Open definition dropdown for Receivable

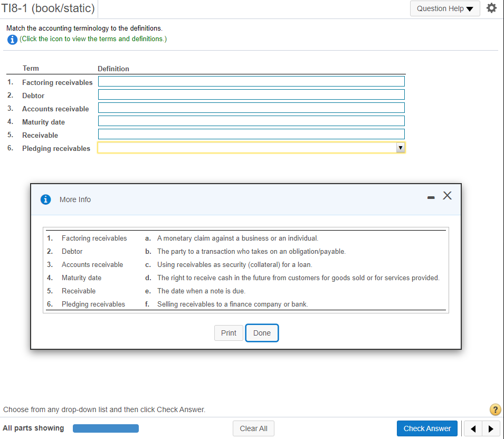[x=251, y=134]
